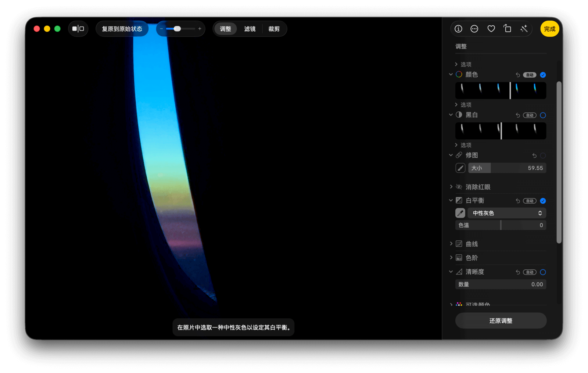Screen dimensions: 588x373
Task: Click the 清晰度 数量 value field
Action: coord(501,284)
